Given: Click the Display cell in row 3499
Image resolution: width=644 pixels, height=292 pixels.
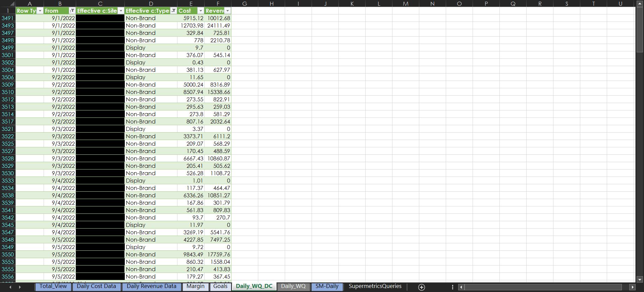Looking at the screenshot, I should pos(151,48).
